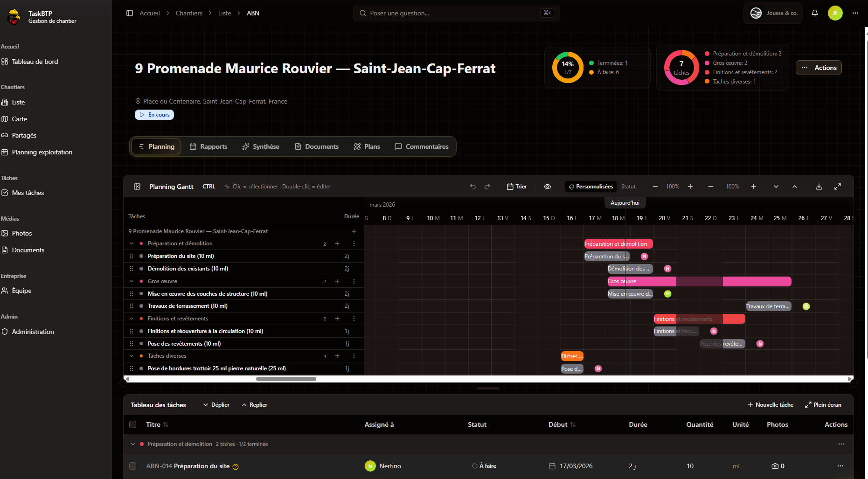Open the Documents tab
868x479 pixels.
[x=317, y=146]
